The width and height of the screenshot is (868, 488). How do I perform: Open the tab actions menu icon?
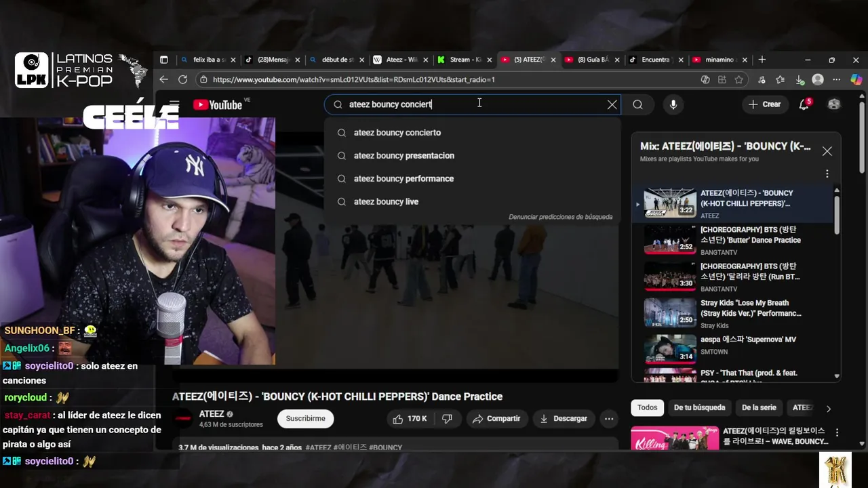(163, 60)
